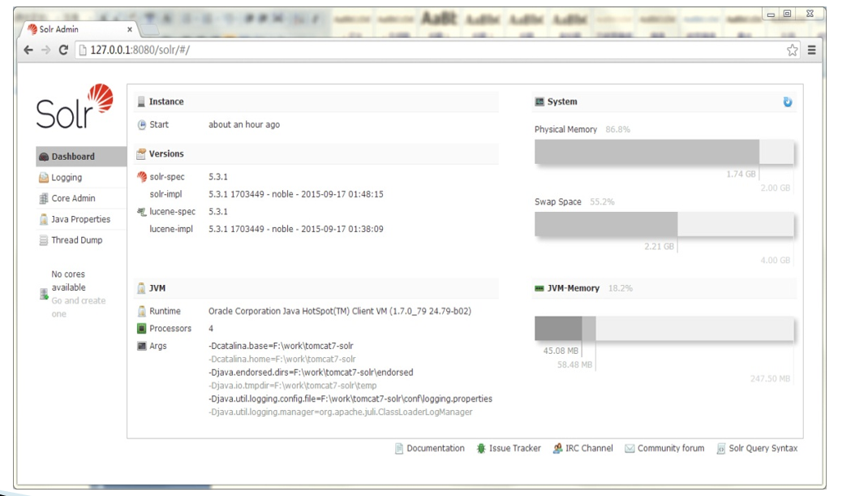
Task: Click the Solr Query Syntax page icon
Action: pos(720,448)
